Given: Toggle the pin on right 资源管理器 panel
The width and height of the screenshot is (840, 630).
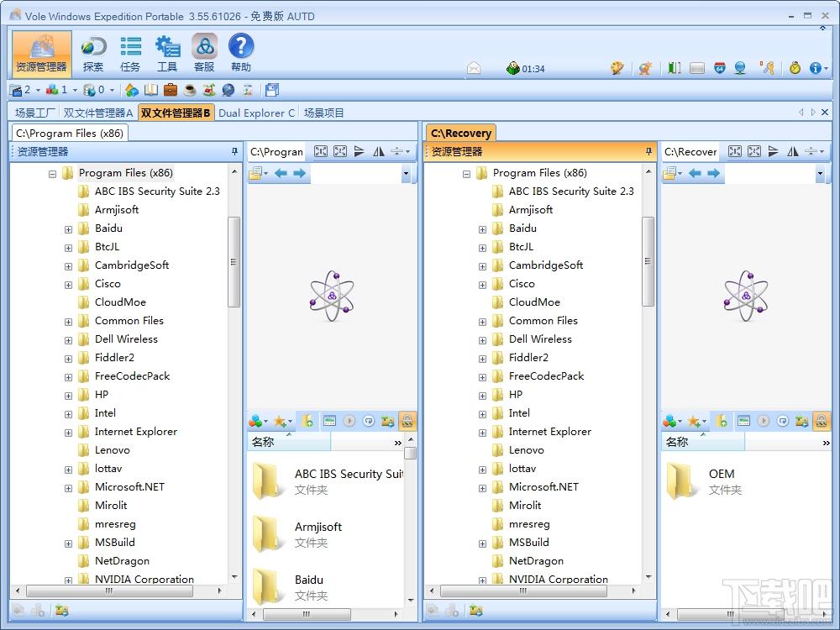Looking at the screenshot, I should point(648,151).
